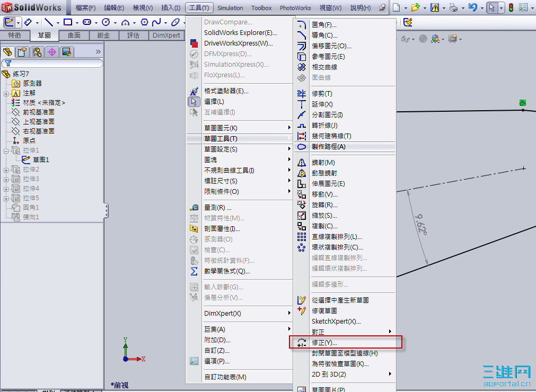536x392 pixels.
Task: Click stretch entities icon 伸展圖元(E)
Action: click(x=301, y=184)
